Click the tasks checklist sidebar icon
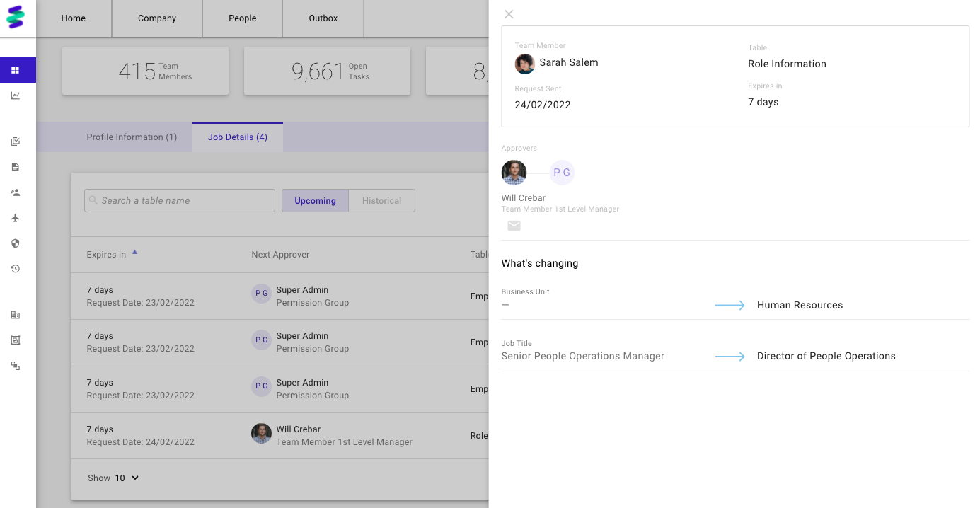 (15, 142)
